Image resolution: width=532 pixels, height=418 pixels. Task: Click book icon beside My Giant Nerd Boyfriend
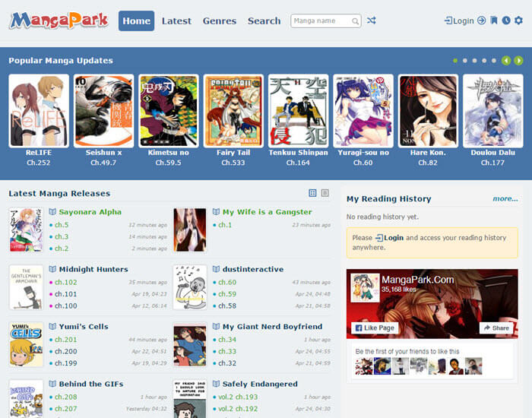(x=216, y=327)
